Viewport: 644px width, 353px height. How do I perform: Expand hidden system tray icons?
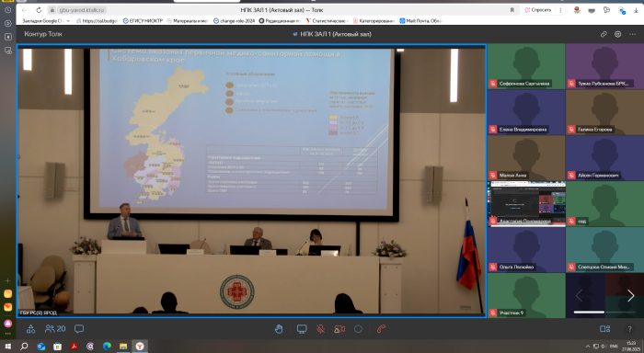[x=588, y=347]
